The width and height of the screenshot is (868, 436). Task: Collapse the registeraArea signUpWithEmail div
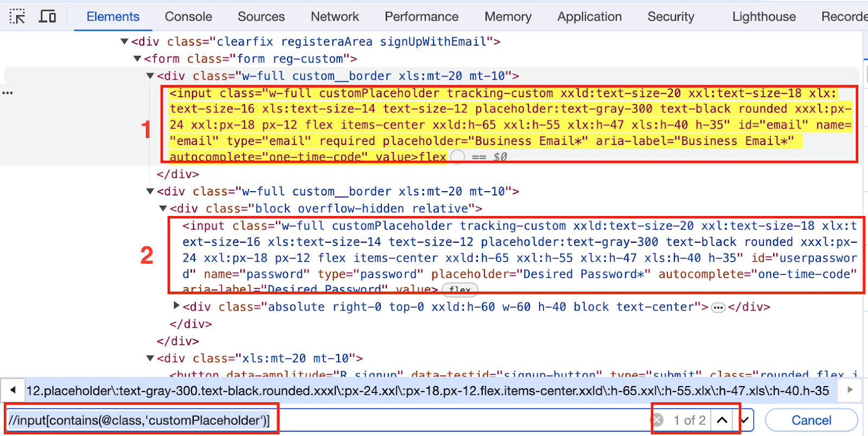[x=124, y=41]
